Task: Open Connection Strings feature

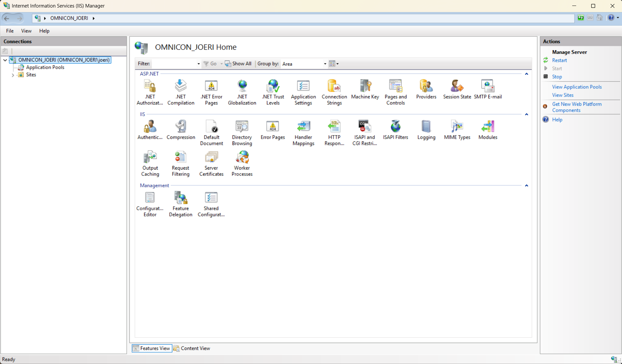Action: click(x=334, y=92)
